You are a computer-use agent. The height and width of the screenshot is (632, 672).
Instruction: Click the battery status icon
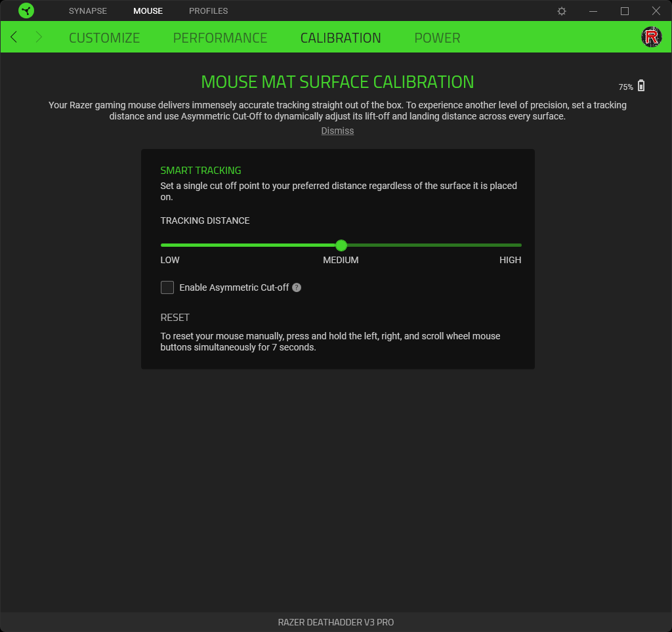(x=641, y=86)
